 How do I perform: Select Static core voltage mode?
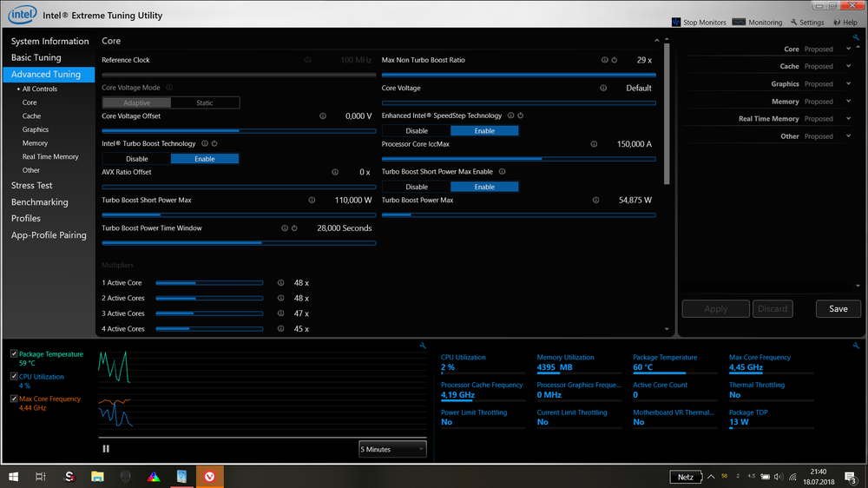click(x=205, y=102)
